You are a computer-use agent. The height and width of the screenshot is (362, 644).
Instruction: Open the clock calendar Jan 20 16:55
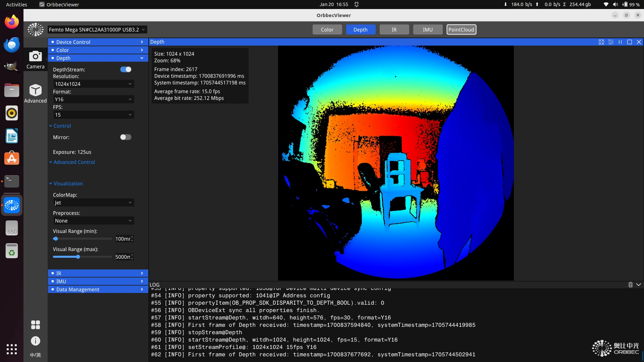tap(334, 4)
